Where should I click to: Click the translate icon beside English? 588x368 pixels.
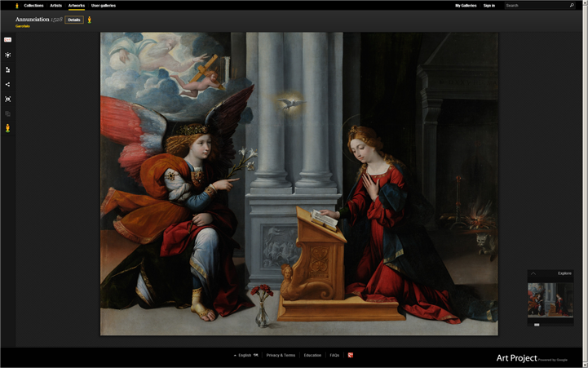pyautogui.click(x=256, y=355)
